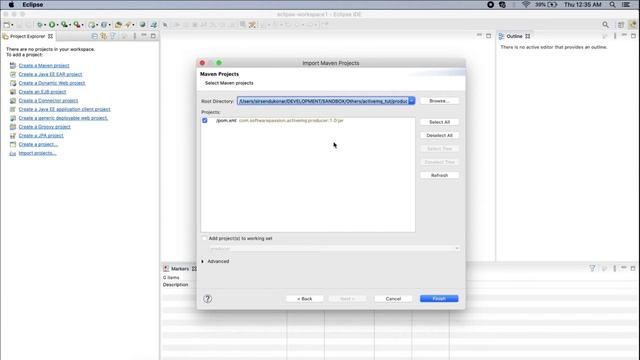Click the New wizard toolbar icon
This screenshot has width=640, height=360.
(7, 25)
